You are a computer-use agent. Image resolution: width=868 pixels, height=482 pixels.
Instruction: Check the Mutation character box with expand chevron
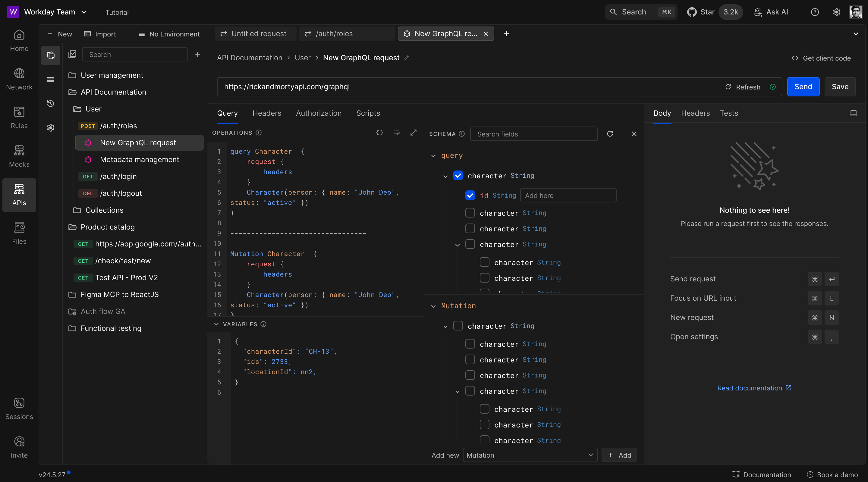tap(470, 391)
